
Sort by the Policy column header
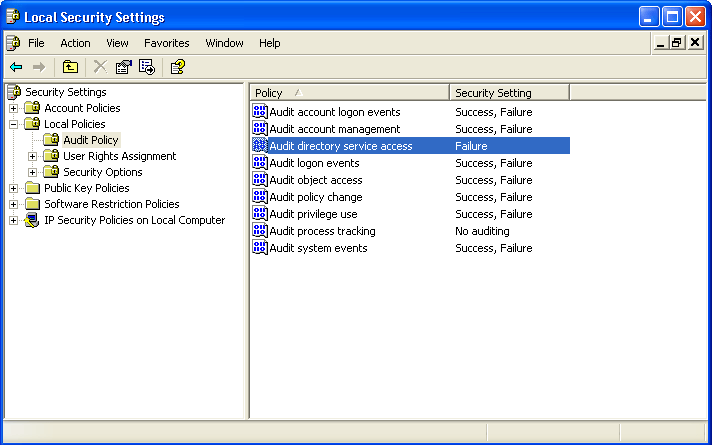[x=348, y=93]
